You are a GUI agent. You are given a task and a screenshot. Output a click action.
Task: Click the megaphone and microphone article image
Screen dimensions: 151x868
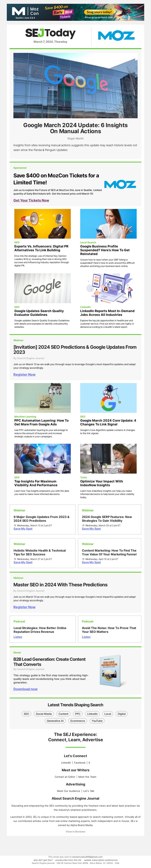point(42,224)
